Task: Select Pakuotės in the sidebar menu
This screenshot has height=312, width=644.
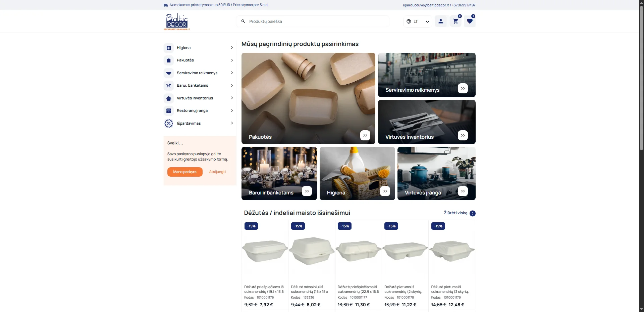Action: pyautogui.click(x=185, y=60)
